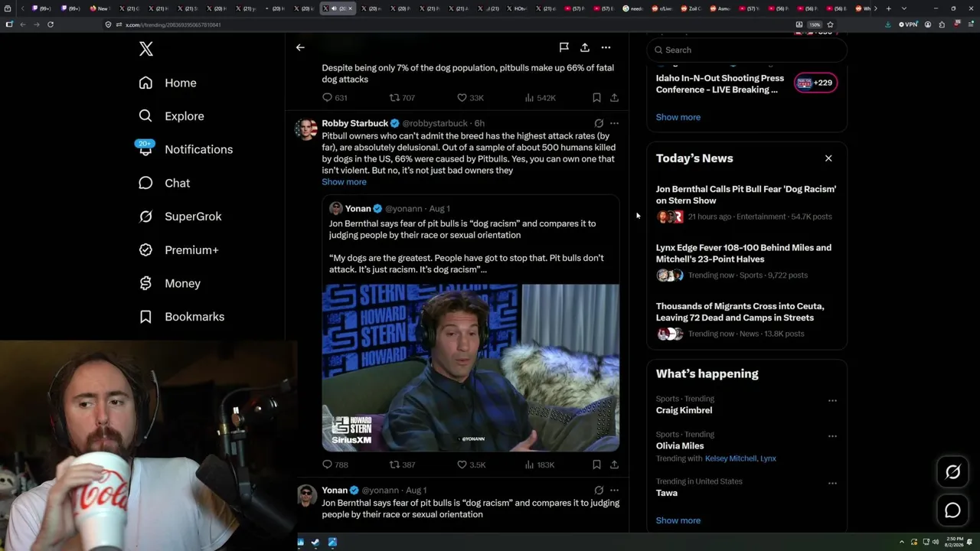
Task: Click Grok icon on Robby Starbuck's post
Action: click(599, 123)
